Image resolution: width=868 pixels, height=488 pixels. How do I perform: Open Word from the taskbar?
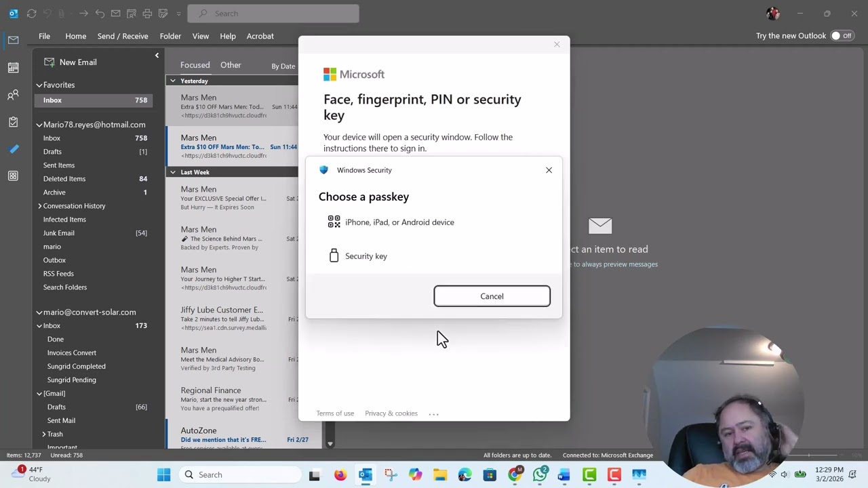564,475
